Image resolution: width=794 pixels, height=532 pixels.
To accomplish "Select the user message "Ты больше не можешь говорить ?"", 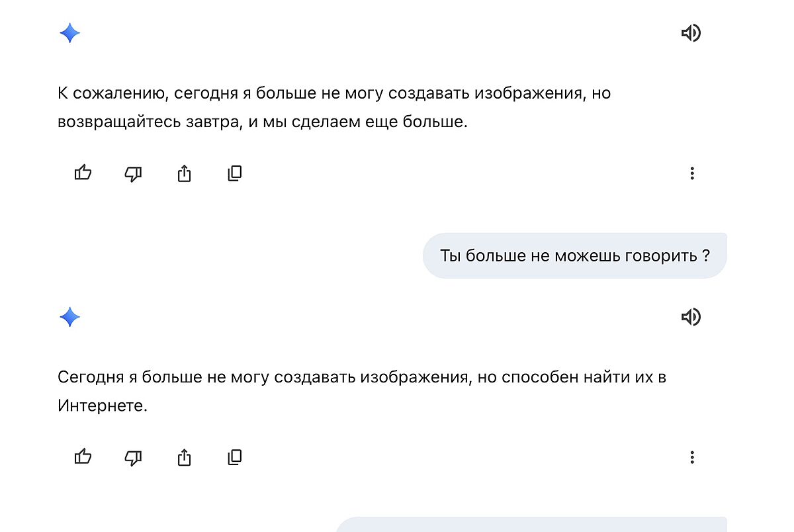I will pyautogui.click(x=574, y=255).
